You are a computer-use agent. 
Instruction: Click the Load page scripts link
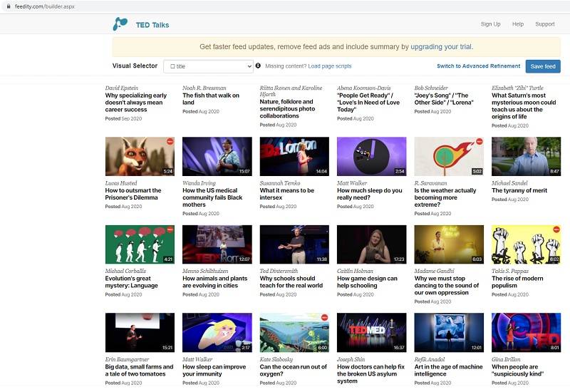click(x=330, y=66)
